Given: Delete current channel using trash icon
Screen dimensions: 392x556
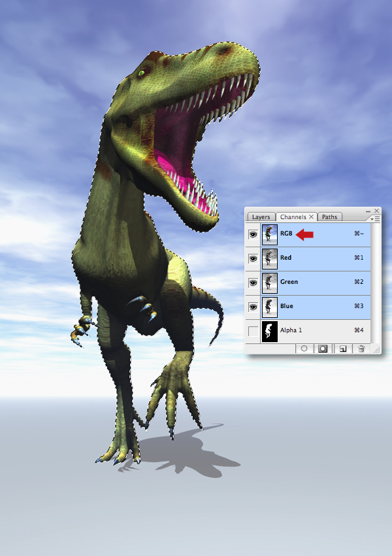Looking at the screenshot, I should pos(361,349).
